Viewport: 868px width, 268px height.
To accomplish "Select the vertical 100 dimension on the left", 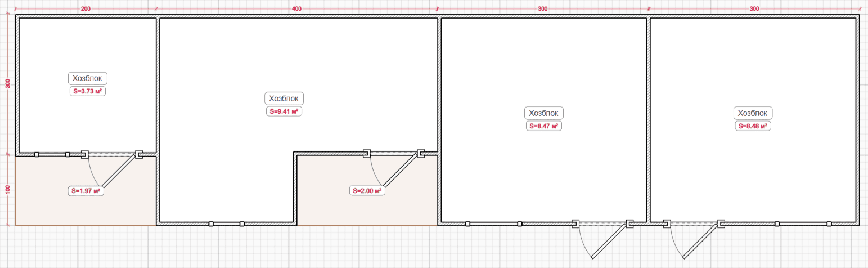I will click(8, 189).
